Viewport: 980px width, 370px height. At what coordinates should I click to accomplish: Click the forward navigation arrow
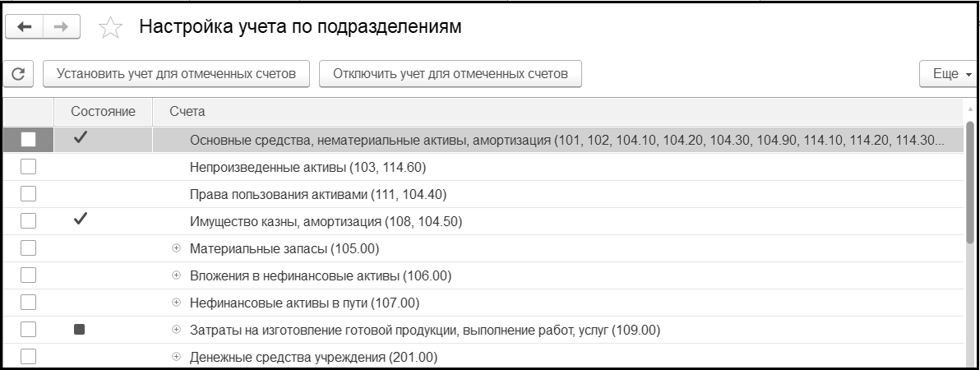(61, 27)
